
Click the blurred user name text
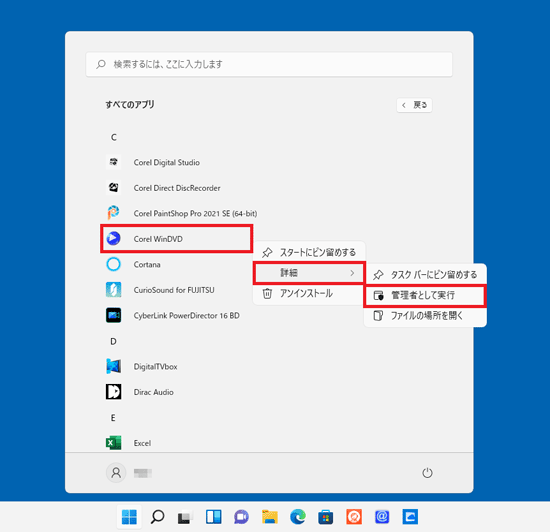point(143,473)
